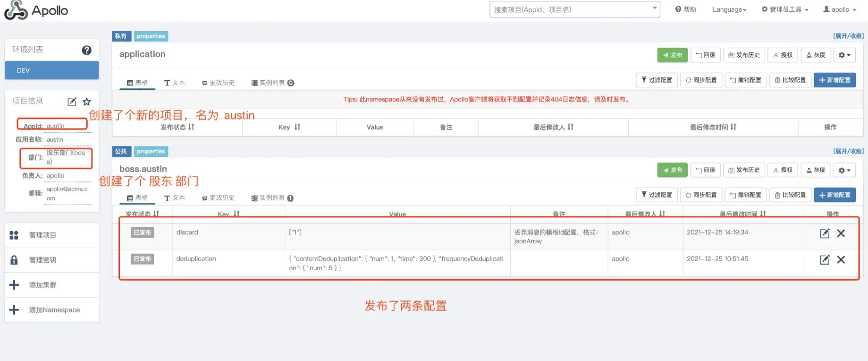Viewport: 868px width, 361px height.
Task: Open 管理密钥 in the sidebar
Action: 52,260
